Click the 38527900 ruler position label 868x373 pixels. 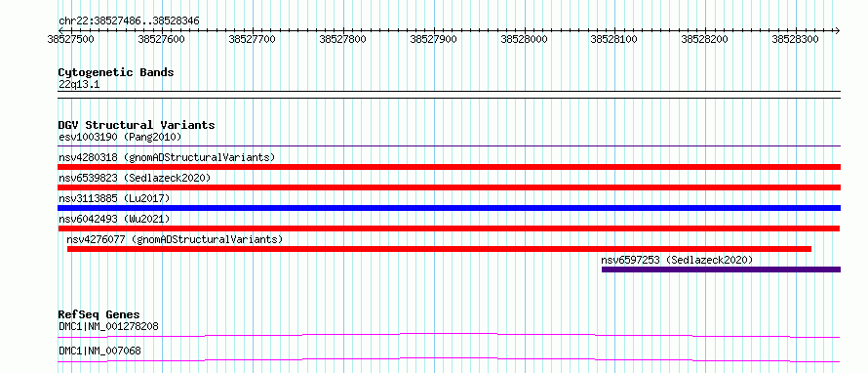click(433, 39)
